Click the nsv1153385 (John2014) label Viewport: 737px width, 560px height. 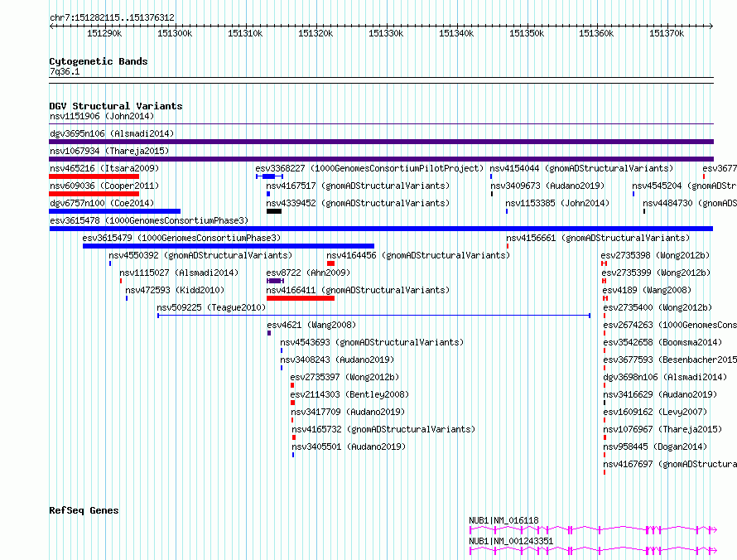(557, 203)
